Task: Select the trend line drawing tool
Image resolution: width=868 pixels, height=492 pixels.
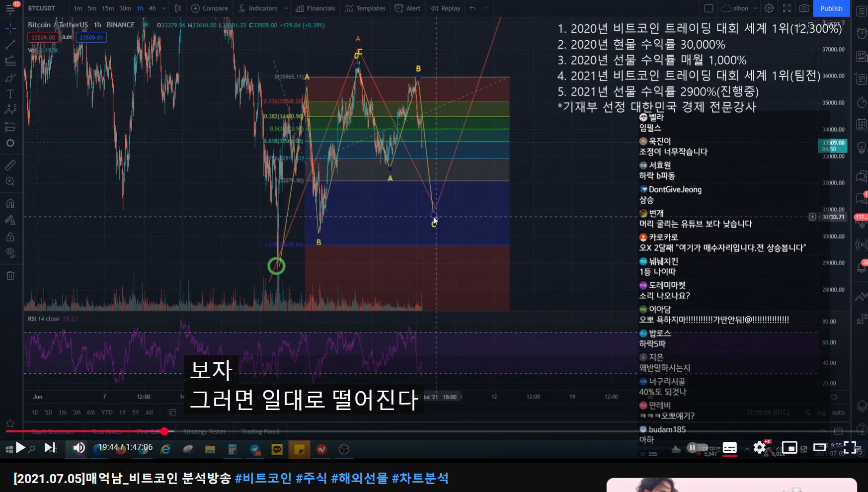Action: point(10,45)
